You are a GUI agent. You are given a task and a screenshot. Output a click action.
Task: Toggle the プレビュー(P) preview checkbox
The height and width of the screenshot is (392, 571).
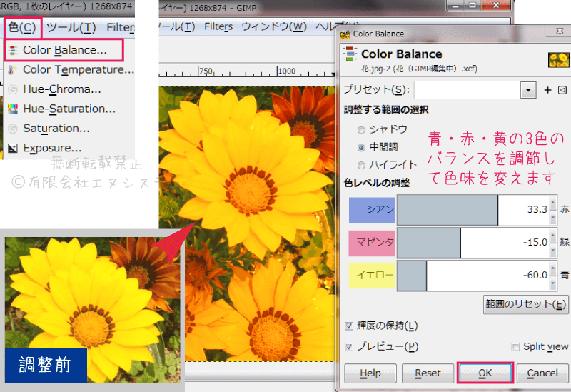[349, 347]
